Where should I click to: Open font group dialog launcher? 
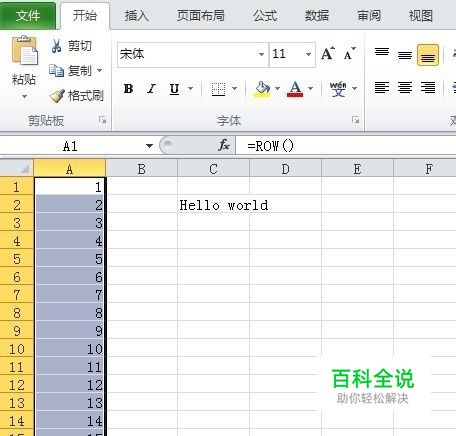pos(356,119)
